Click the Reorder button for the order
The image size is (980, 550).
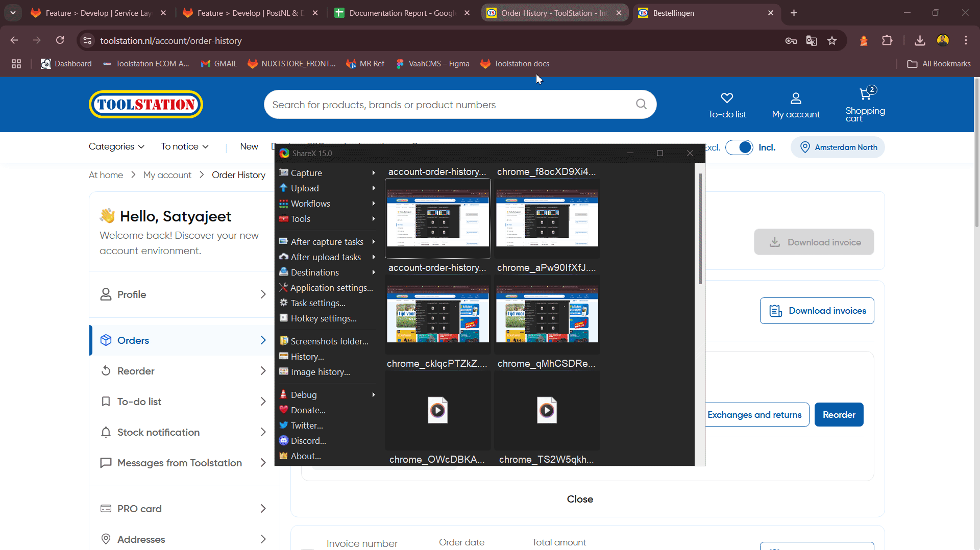(x=839, y=414)
